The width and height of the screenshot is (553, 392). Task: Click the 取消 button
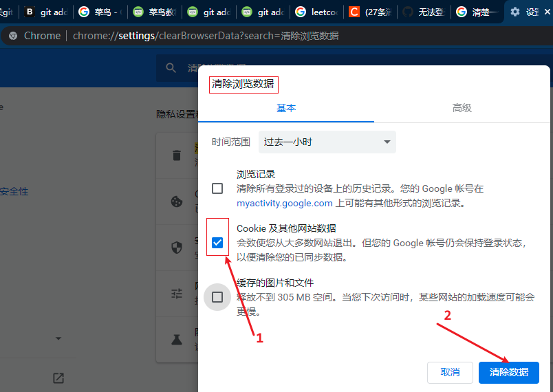tap(450, 372)
